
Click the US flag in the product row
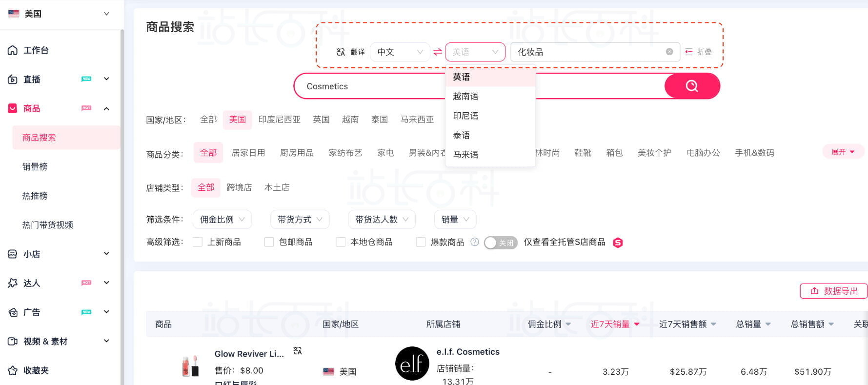click(x=328, y=372)
